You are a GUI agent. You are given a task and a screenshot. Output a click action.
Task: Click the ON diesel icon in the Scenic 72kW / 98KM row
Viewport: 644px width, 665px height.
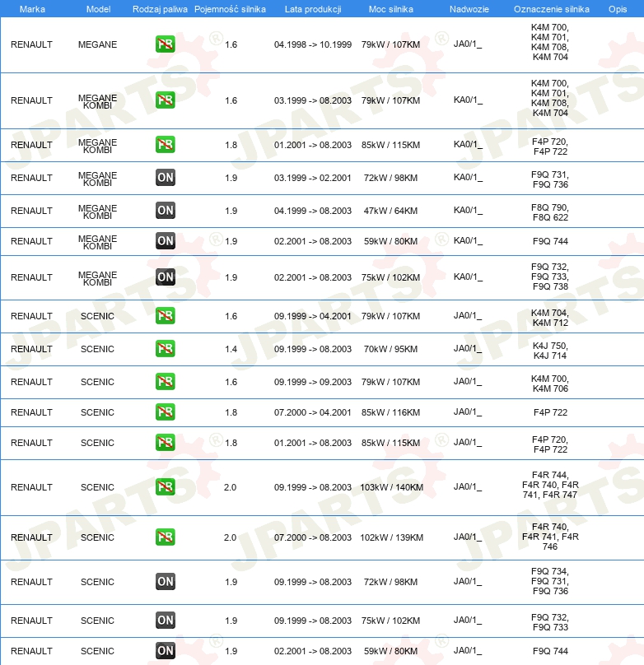165,581
